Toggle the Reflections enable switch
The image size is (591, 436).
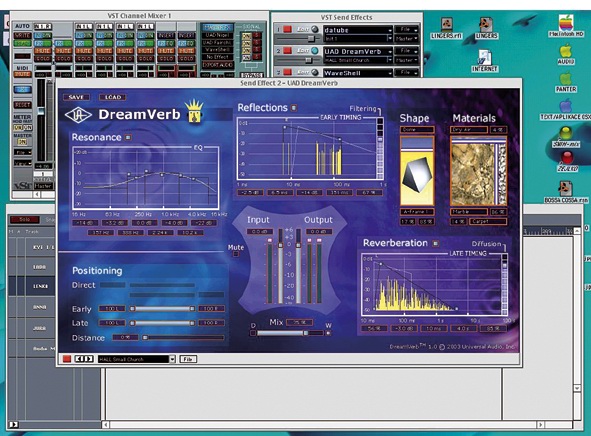[294, 108]
